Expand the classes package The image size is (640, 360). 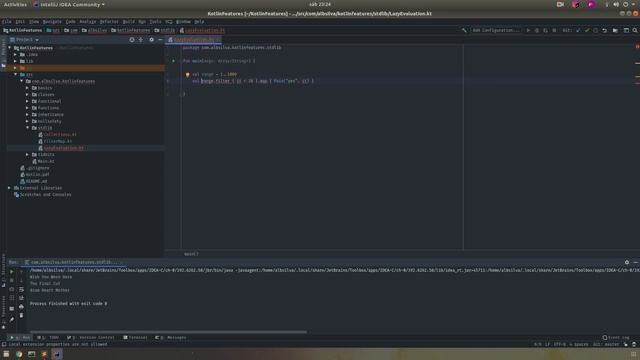coord(28,95)
